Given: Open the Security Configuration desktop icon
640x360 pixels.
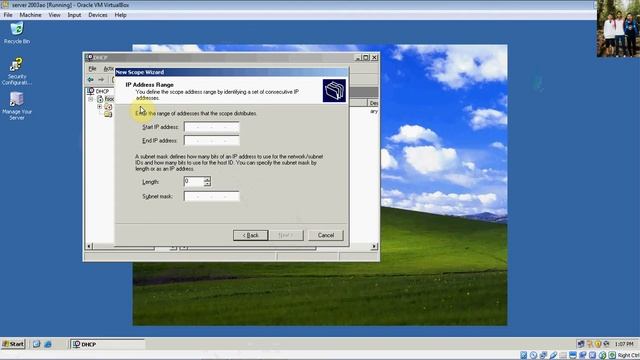Looking at the screenshot, I should tap(17, 71).
